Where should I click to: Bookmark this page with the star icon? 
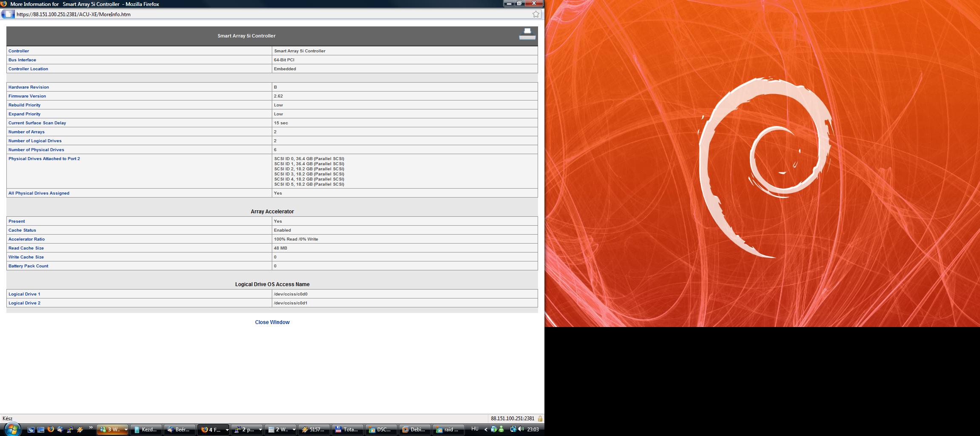point(536,14)
